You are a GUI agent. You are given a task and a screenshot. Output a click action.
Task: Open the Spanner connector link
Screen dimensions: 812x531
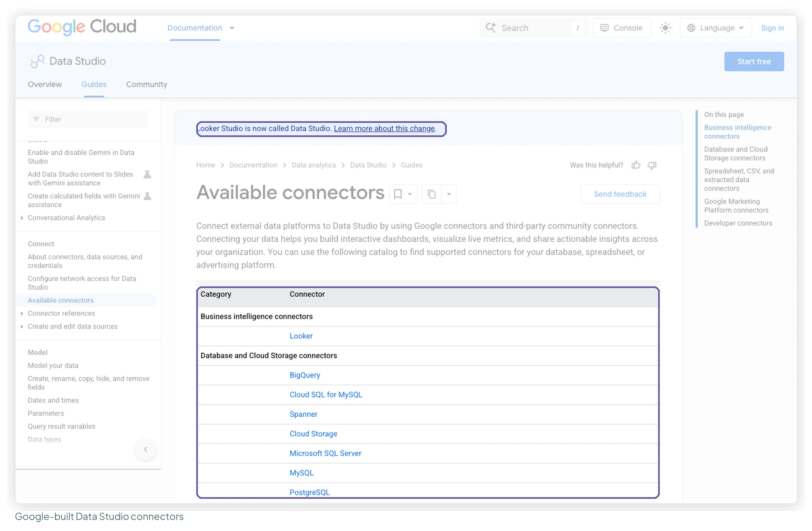coord(303,414)
